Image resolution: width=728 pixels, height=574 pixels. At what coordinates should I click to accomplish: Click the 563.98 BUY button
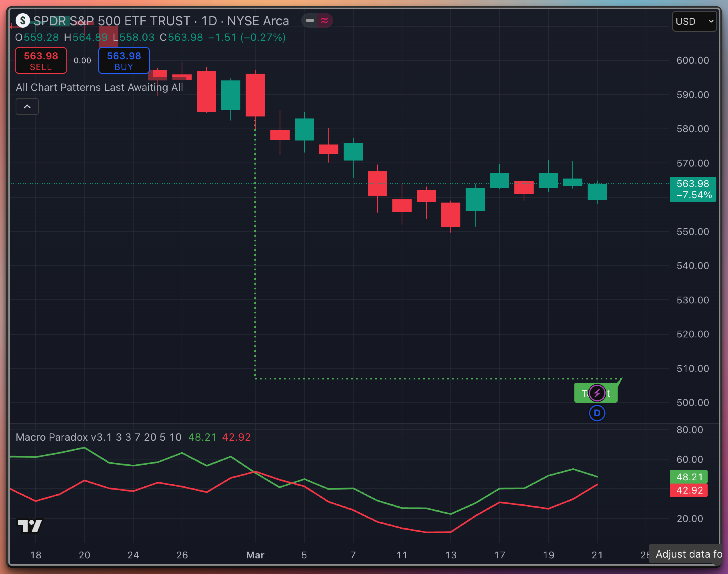point(124,61)
